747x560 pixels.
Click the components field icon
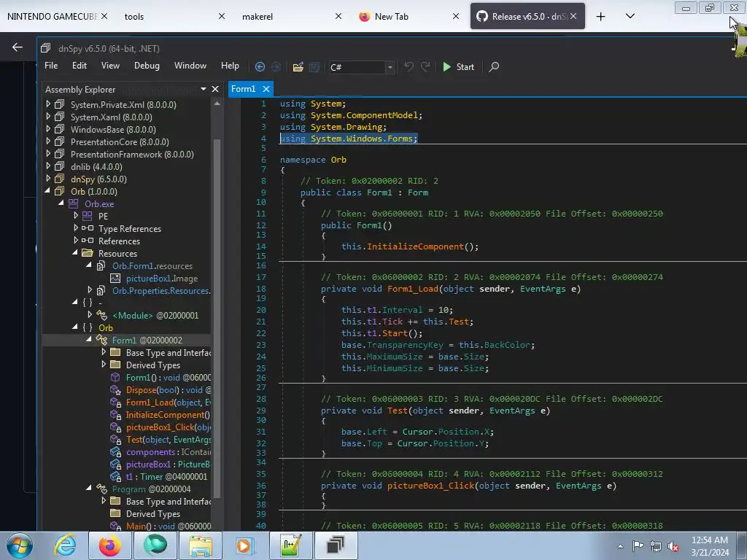tap(115, 451)
